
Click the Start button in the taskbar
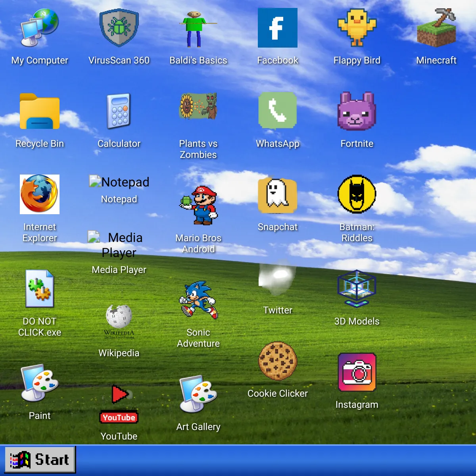click(40, 460)
